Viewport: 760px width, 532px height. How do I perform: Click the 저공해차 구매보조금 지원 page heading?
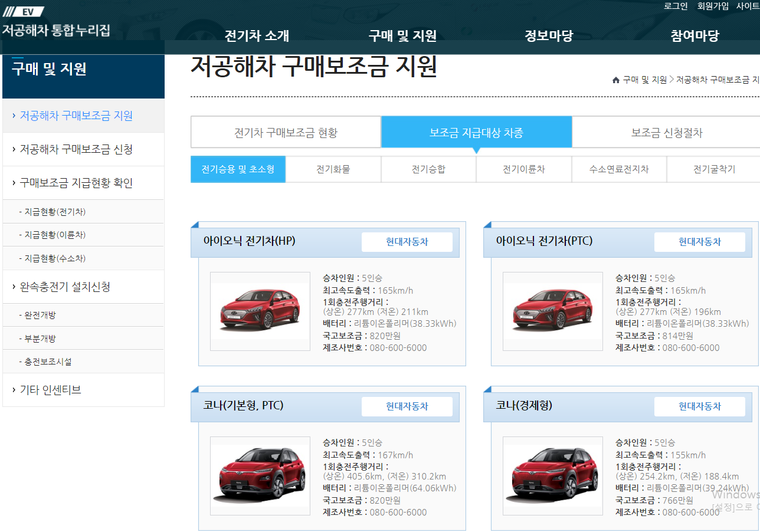pos(313,67)
